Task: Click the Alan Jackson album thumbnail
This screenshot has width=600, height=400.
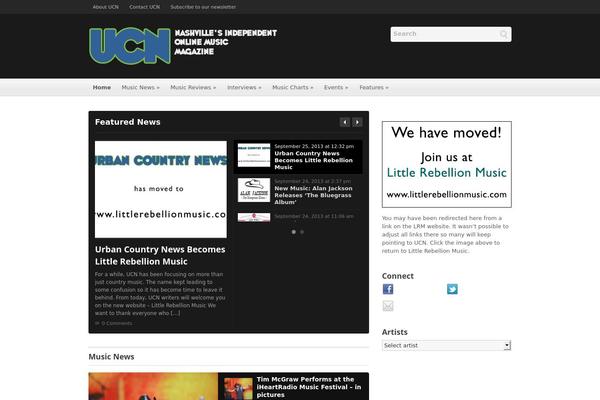Action: (x=254, y=190)
